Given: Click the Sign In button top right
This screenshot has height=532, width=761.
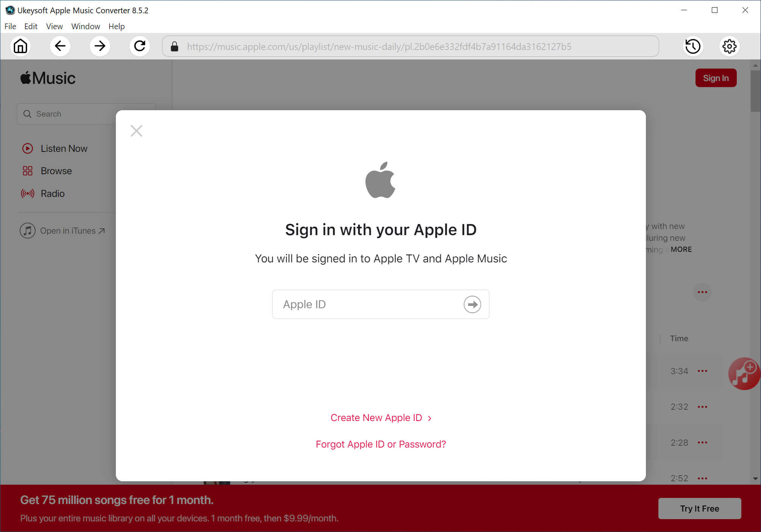Looking at the screenshot, I should (716, 78).
